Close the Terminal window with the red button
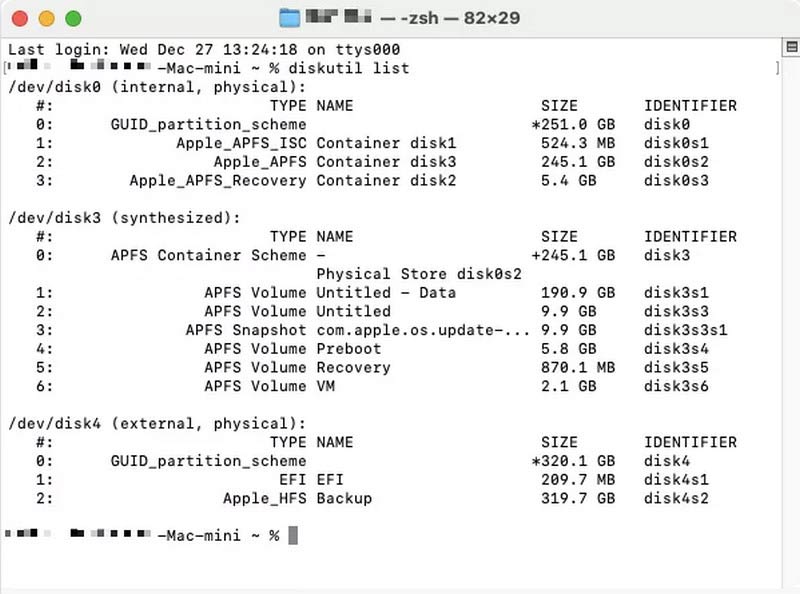The image size is (800, 594). (x=21, y=18)
